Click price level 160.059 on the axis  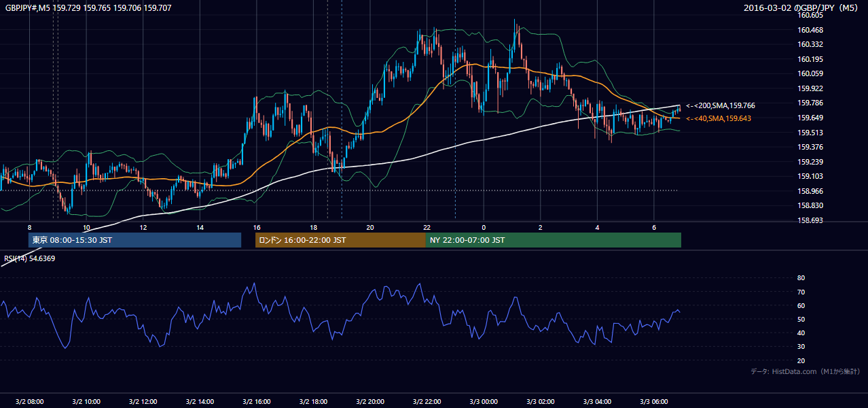(x=810, y=73)
